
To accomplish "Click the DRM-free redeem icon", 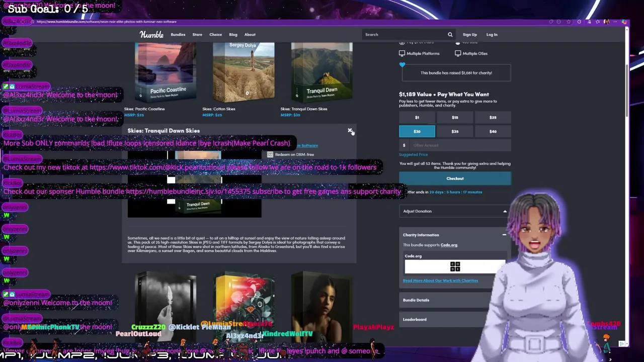I will (x=270, y=154).
